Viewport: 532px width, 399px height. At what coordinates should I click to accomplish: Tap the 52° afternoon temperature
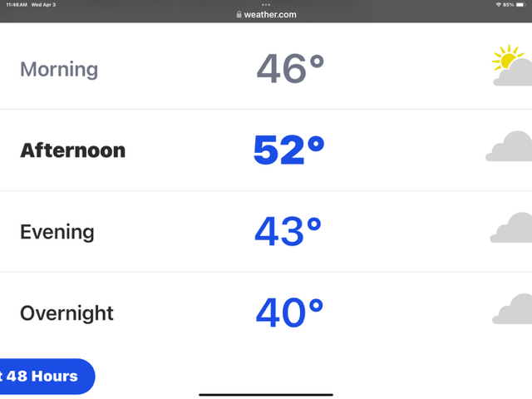click(288, 150)
